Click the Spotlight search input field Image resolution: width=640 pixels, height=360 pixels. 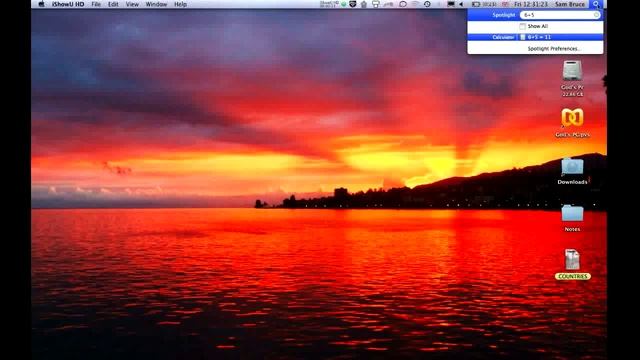point(560,15)
